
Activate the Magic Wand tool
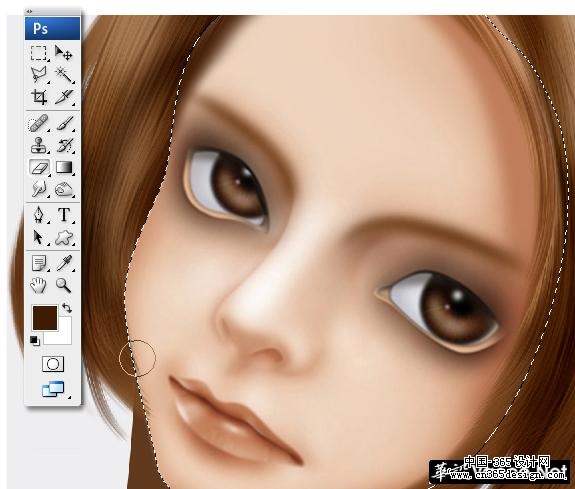click(63, 75)
